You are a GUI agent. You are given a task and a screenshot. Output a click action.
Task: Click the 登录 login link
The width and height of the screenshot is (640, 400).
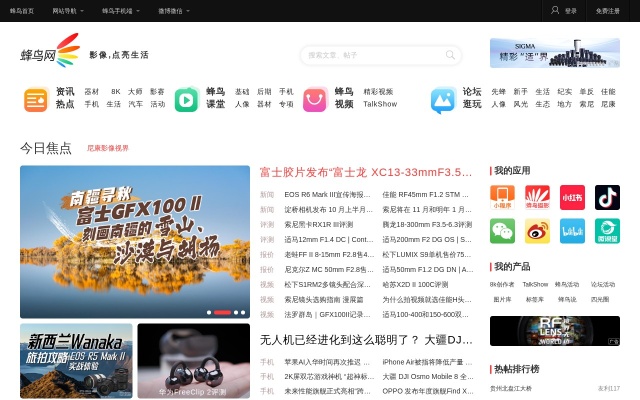(565, 11)
